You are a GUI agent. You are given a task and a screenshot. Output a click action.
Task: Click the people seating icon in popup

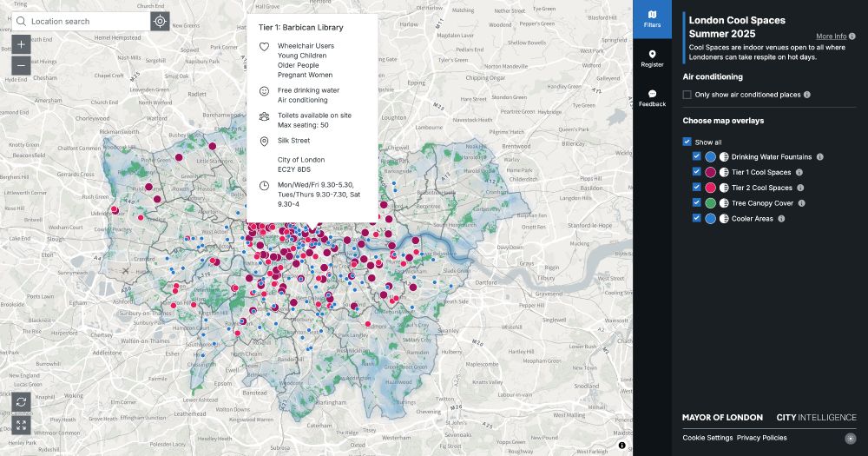pyautogui.click(x=264, y=116)
